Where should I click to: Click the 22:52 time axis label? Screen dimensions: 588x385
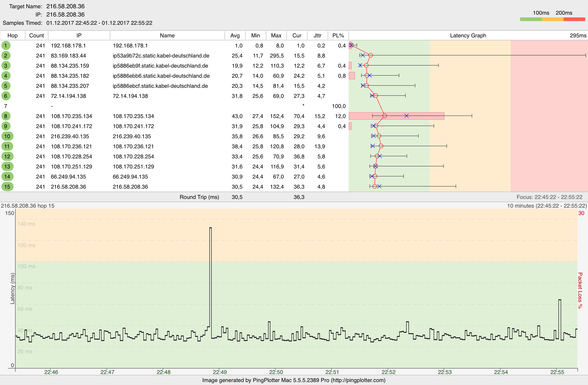[x=388, y=372]
